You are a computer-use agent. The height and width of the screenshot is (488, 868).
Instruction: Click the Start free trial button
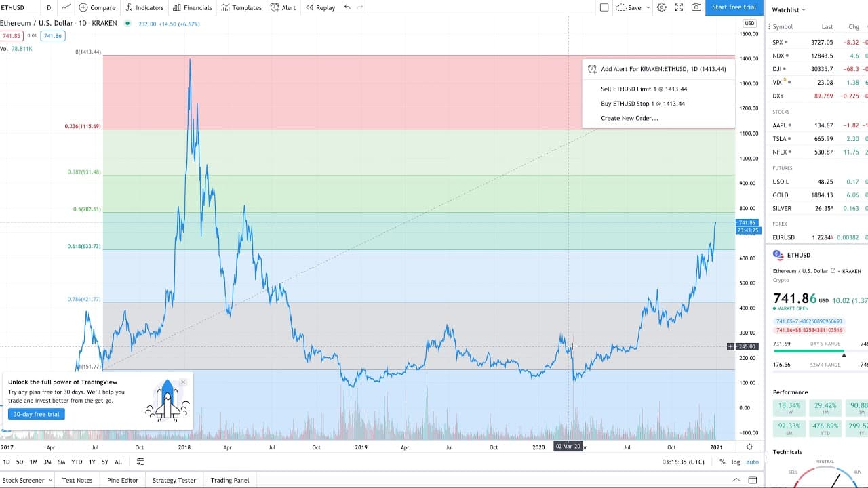click(x=734, y=7)
